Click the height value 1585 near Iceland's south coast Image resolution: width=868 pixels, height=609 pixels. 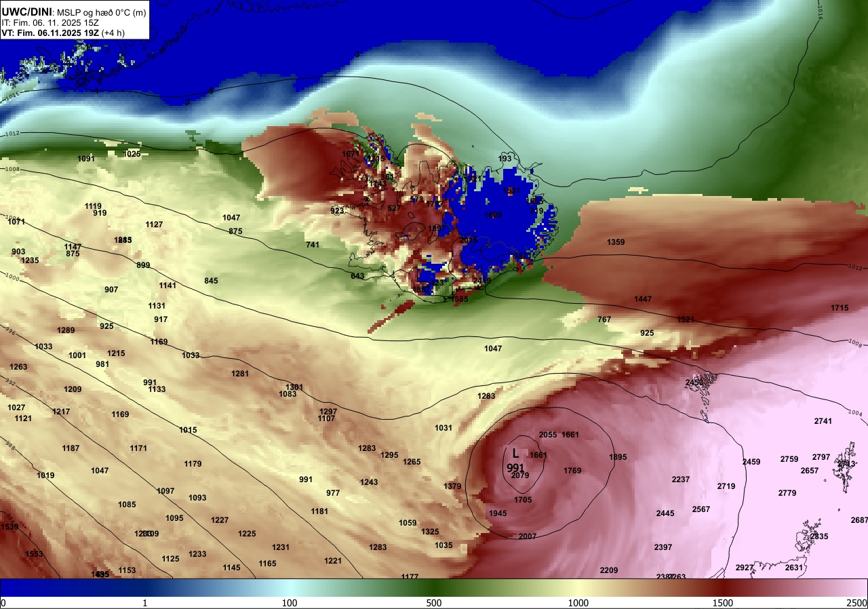(x=460, y=299)
